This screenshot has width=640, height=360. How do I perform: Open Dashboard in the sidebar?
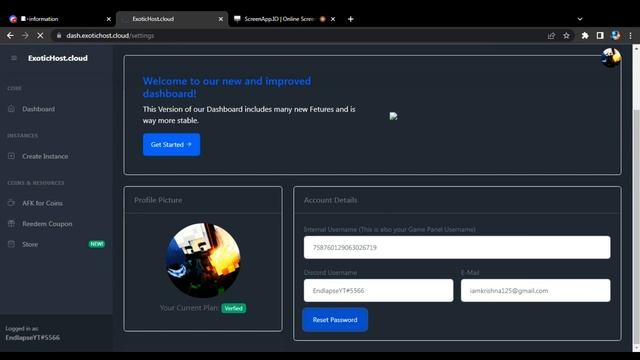tap(38, 109)
